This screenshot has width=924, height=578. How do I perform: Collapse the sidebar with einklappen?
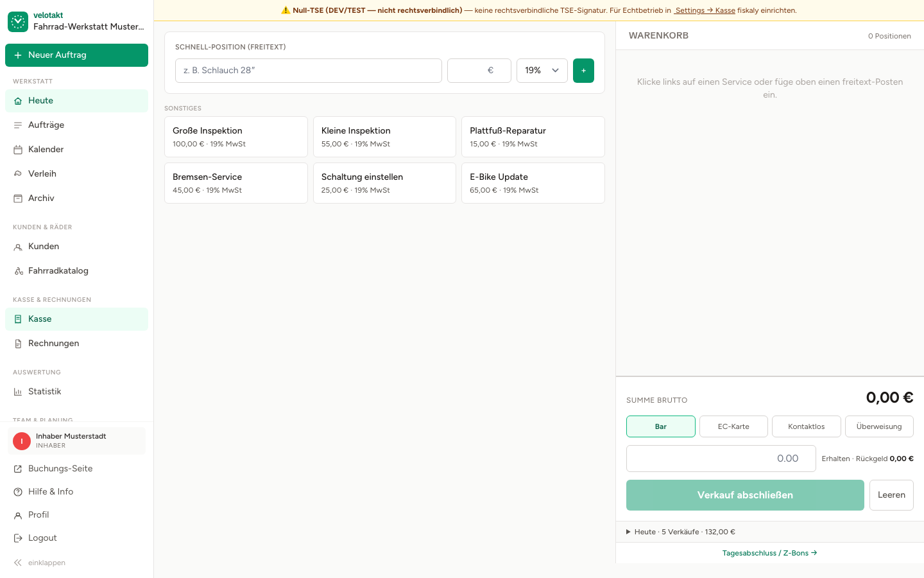pos(39,563)
